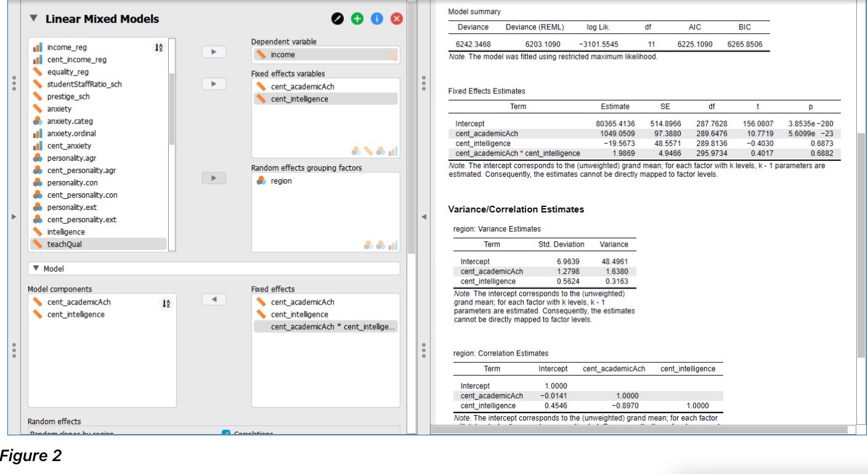This screenshot has width=868, height=474.
Task: Open analysis help via the blue info icon
Action: (x=376, y=18)
